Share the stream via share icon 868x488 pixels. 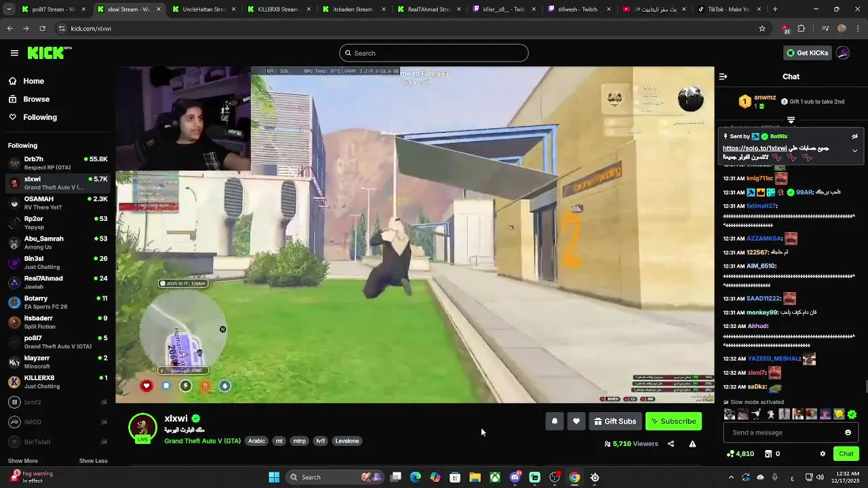(x=671, y=444)
